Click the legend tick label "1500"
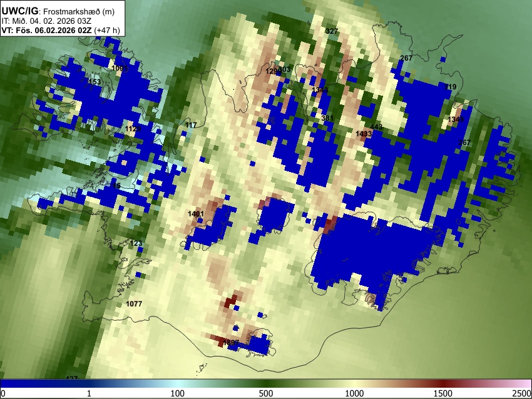Image resolution: width=532 pixels, height=399 pixels. coord(443,393)
